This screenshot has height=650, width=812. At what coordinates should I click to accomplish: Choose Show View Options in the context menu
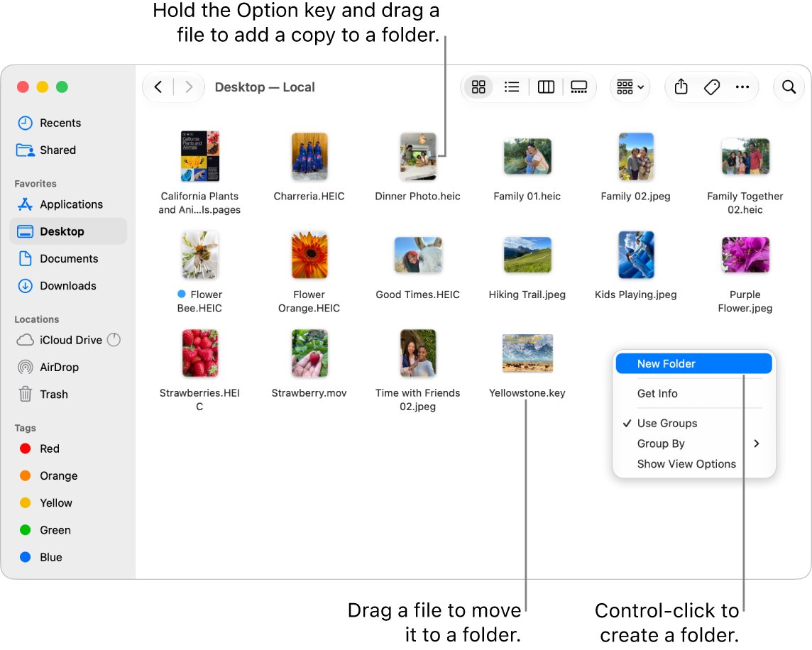click(694, 464)
